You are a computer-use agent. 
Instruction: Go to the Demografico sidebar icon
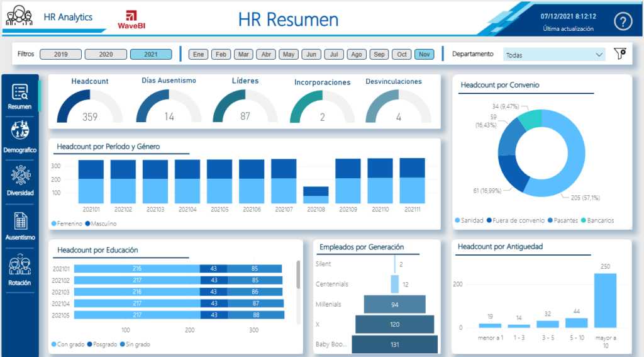(19, 131)
